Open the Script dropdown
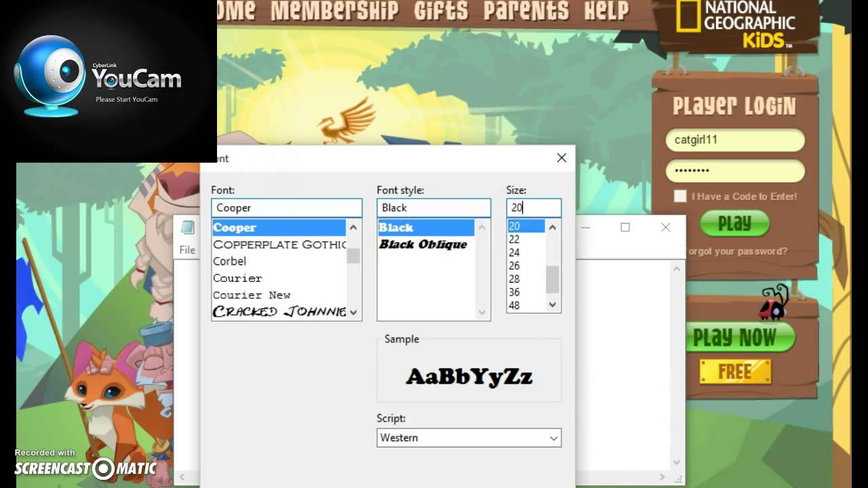The image size is (868, 488). click(x=469, y=438)
